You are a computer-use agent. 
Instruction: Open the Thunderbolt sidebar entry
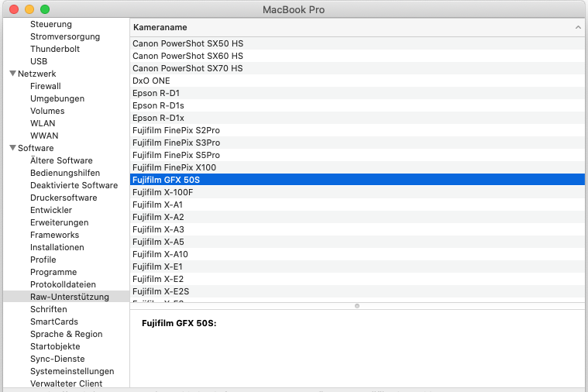pos(55,49)
